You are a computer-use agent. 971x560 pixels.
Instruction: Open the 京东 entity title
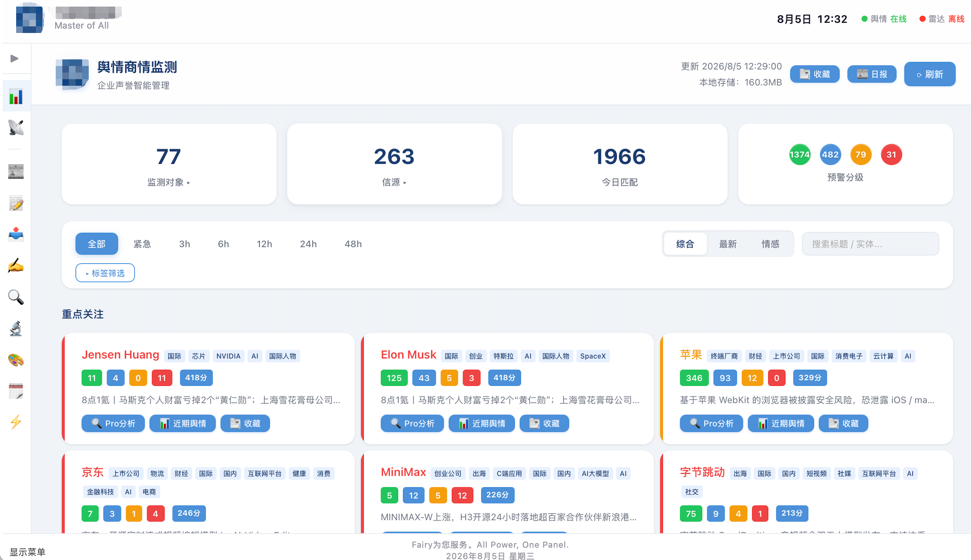pos(93,472)
